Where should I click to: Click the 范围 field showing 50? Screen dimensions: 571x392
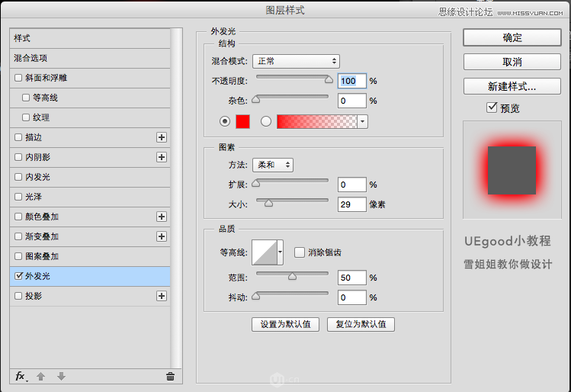[351, 278]
